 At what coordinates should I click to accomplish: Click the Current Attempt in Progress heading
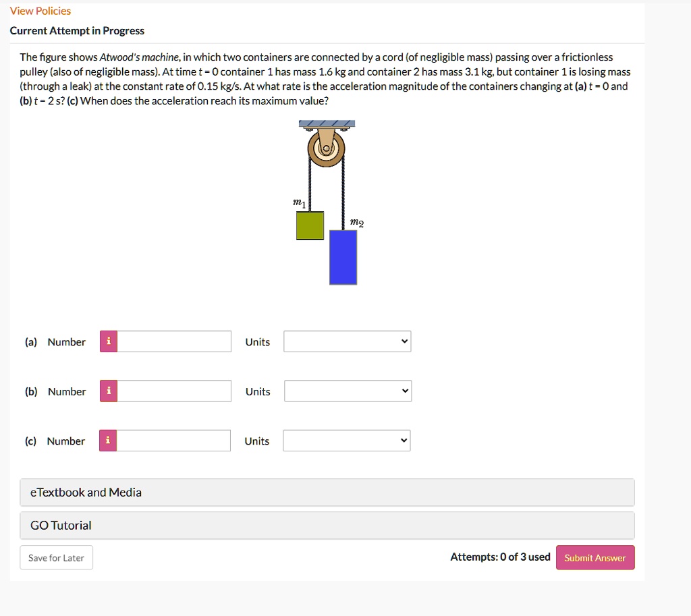[x=77, y=30]
